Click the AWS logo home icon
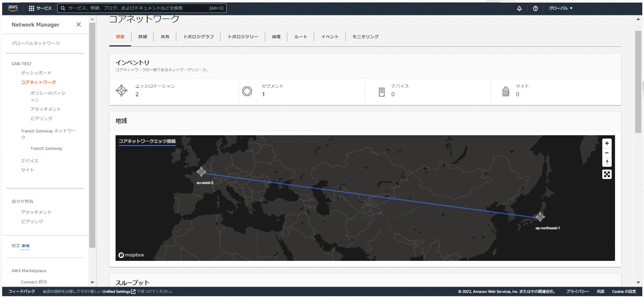Screen dimensions: 644x297 [x=12, y=8]
